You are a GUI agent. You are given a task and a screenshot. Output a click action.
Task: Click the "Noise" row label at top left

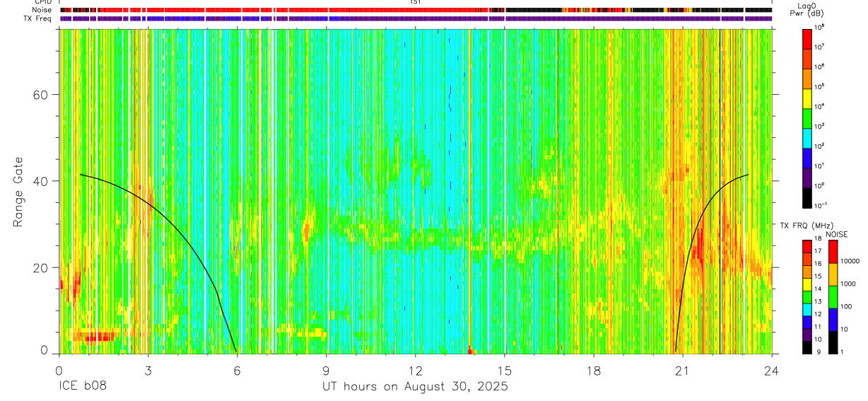[42, 11]
